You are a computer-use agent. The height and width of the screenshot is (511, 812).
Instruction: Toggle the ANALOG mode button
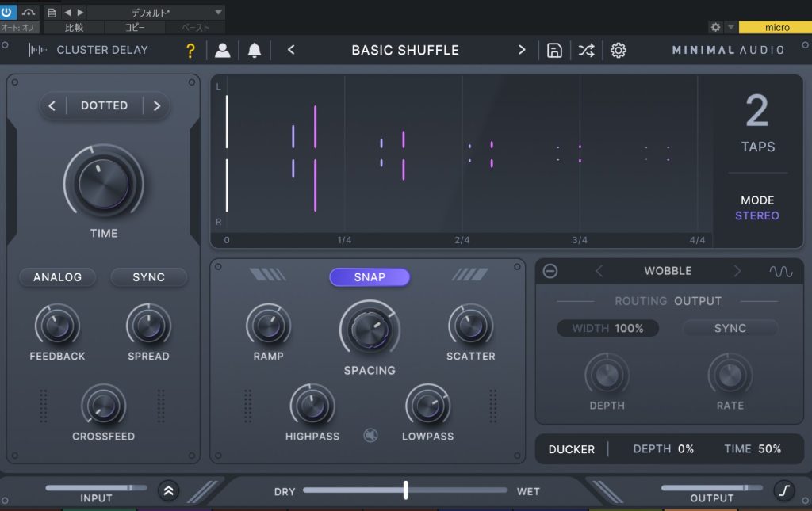point(57,277)
